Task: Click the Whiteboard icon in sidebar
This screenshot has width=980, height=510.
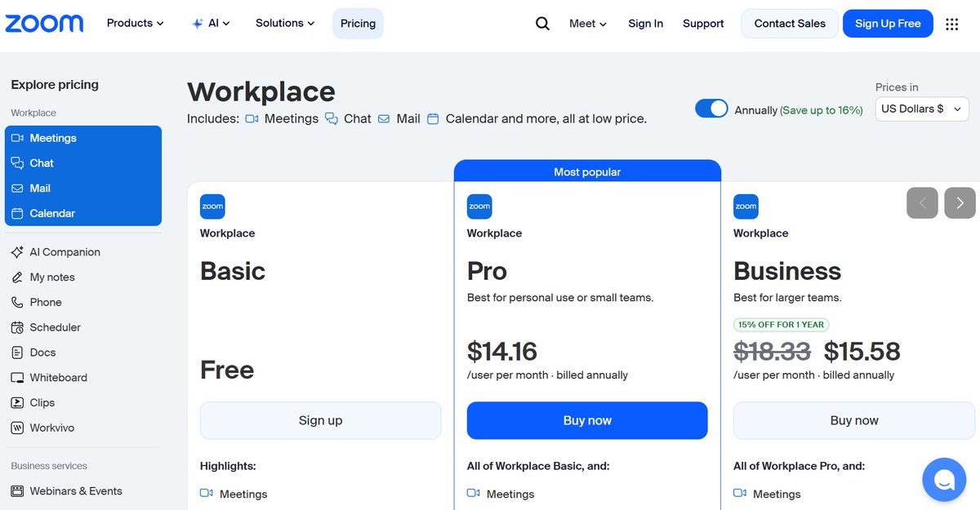Action: 17,378
